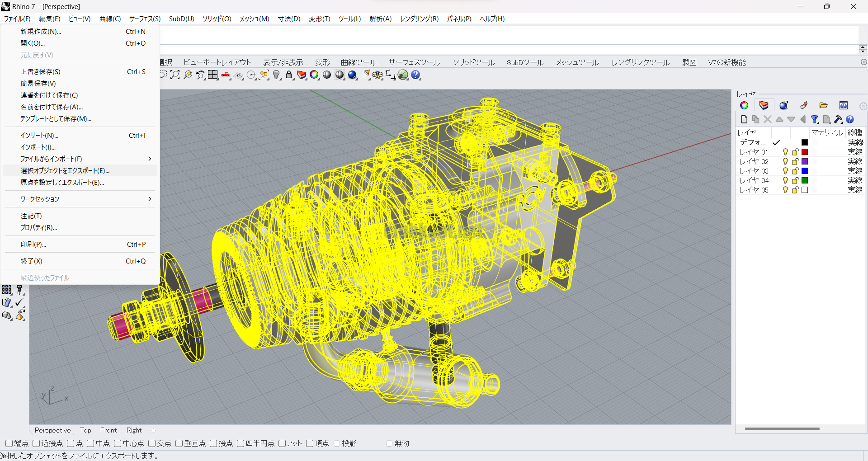Toggle visibility bulb for レイヤ 01
The height and width of the screenshot is (461, 868).
(x=785, y=152)
